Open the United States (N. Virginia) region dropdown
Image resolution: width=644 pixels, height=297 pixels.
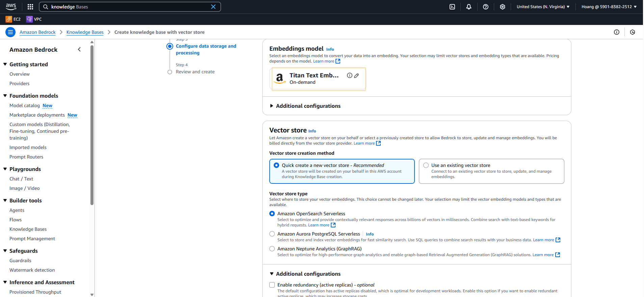point(543,7)
